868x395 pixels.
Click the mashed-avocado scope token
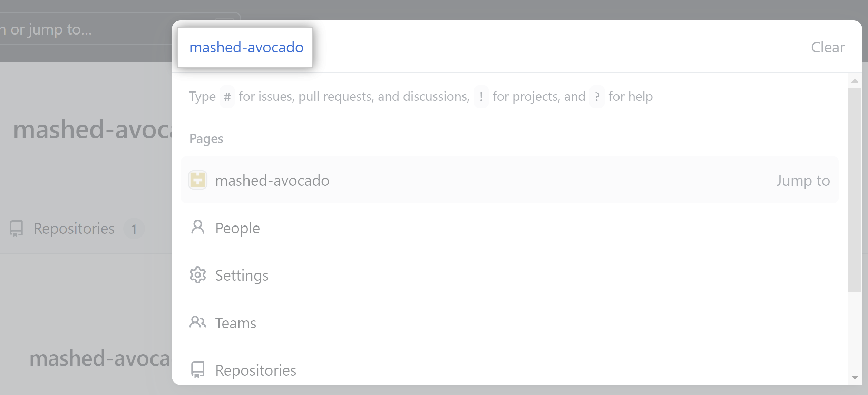point(246,47)
